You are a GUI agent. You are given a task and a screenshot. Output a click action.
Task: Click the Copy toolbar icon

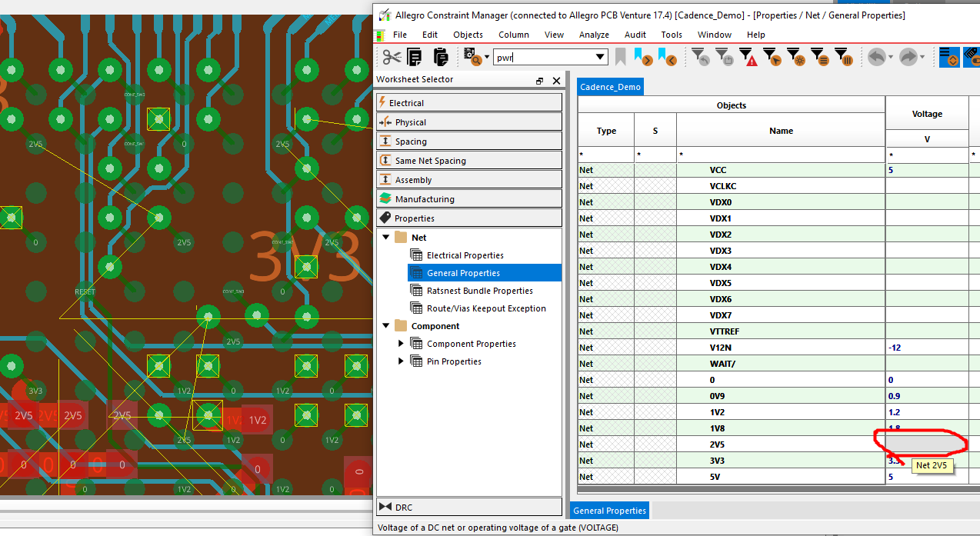point(415,57)
